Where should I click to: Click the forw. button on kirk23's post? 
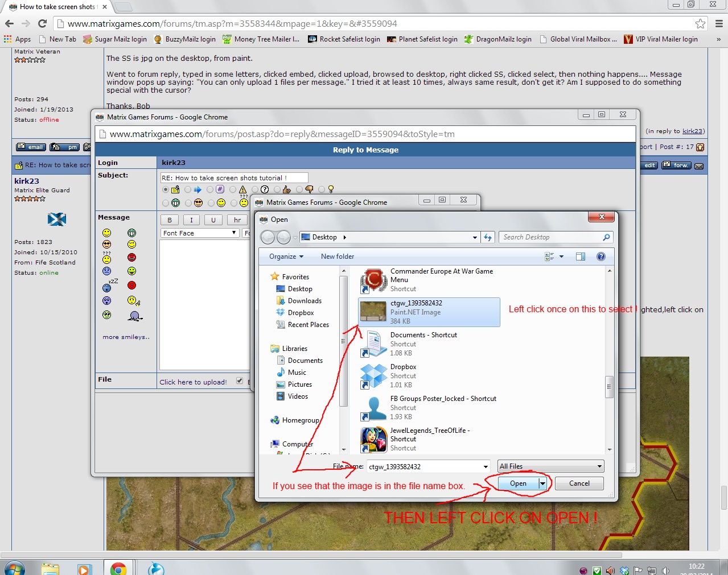pos(677,166)
